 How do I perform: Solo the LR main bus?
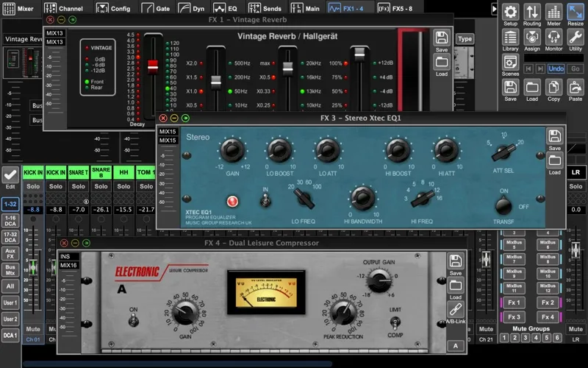click(576, 186)
